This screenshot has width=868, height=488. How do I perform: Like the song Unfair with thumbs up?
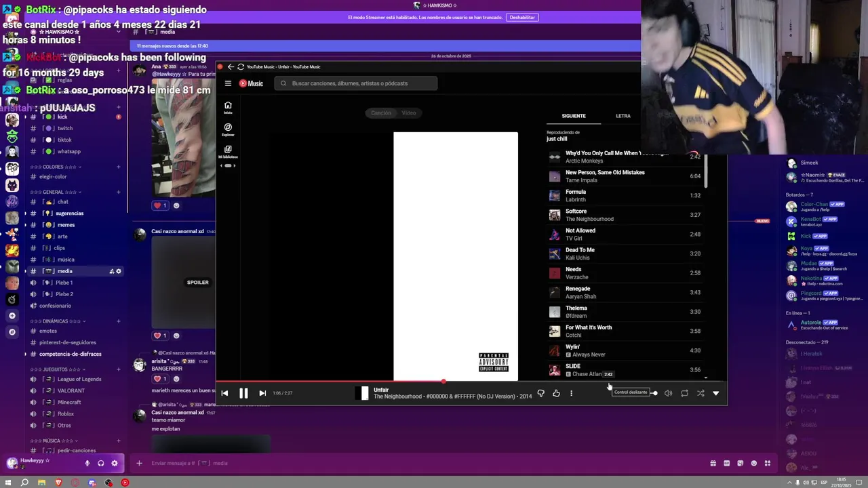point(556,393)
